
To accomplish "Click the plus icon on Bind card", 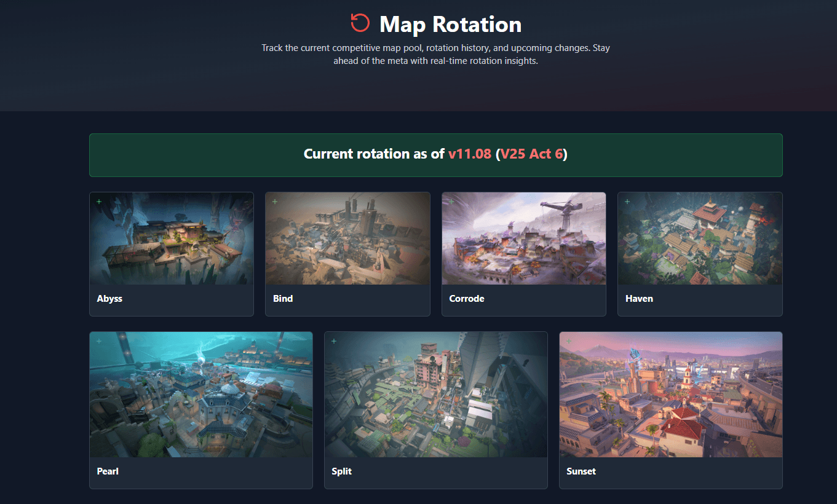I will tap(275, 202).
